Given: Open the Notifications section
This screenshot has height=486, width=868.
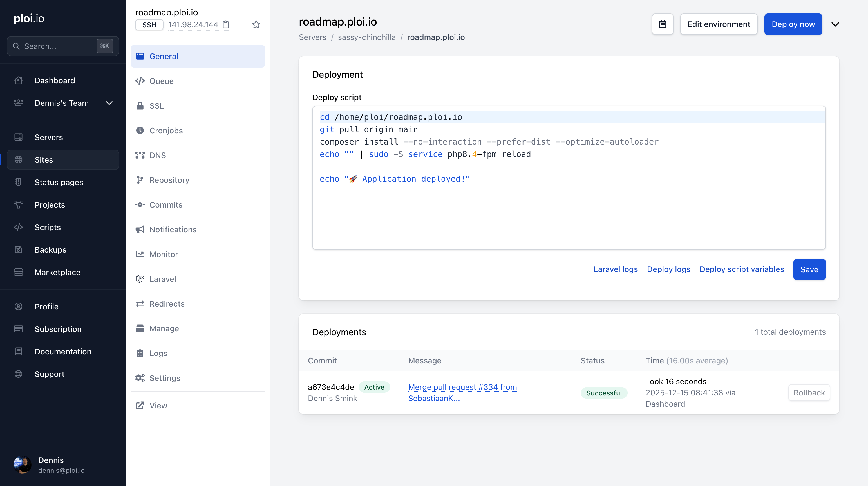Looking at the screenshot, I should 173,230.
